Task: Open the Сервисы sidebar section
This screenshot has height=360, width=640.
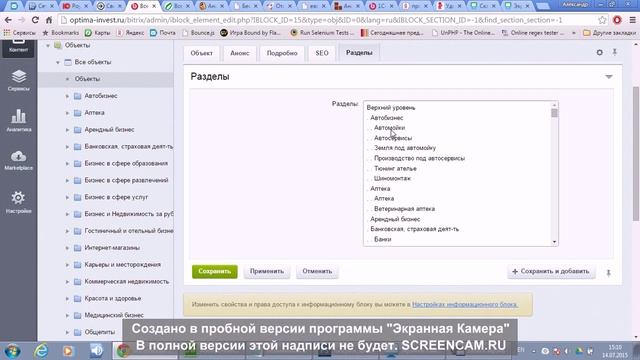Action: pos(18,80)
